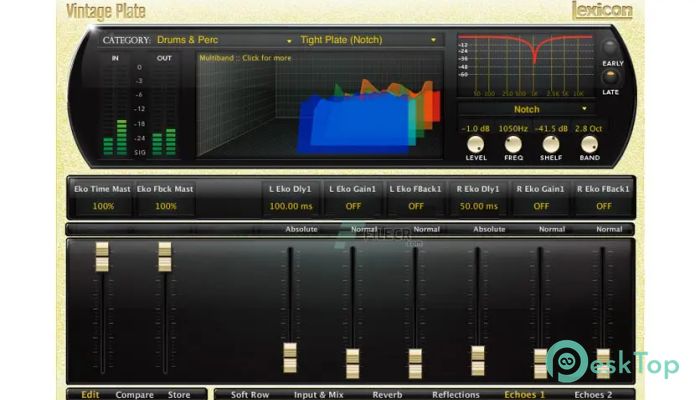700x400 pixels.
Task: Click the Eko Fbck Mast fader handle
Action: coord(165,257)
